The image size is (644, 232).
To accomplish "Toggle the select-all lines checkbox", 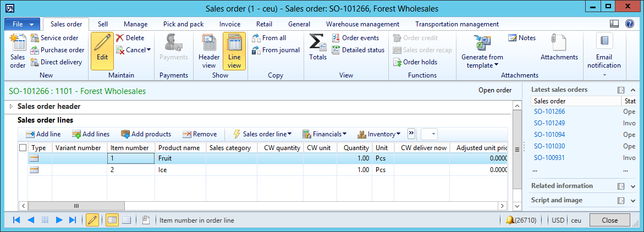I will (x=23, y=148).
